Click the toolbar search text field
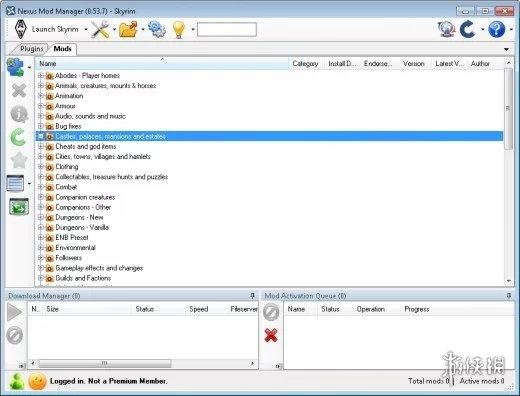This screenshot has height=396, width=520. tap(227, 29)
